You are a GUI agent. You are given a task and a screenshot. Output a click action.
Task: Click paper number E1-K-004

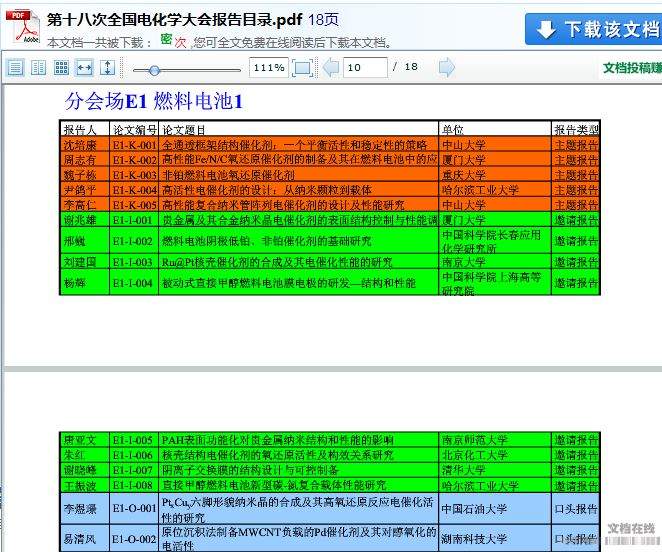tap(134, 190)
